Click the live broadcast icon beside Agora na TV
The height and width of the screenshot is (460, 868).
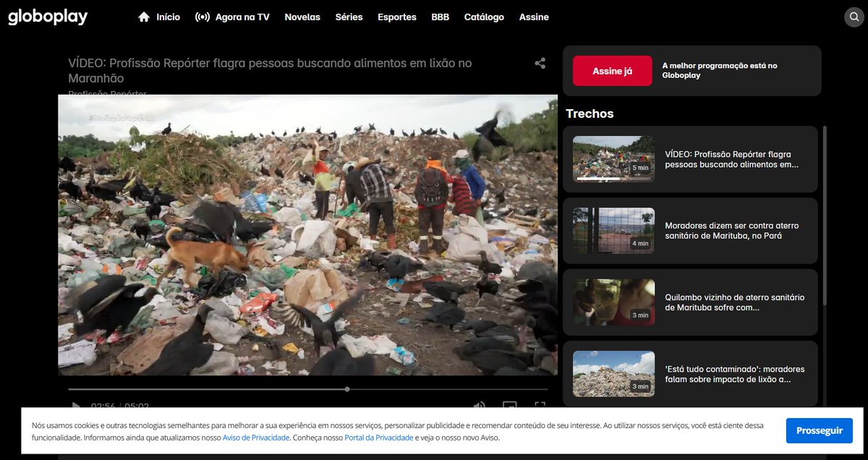tap(203, 17)
